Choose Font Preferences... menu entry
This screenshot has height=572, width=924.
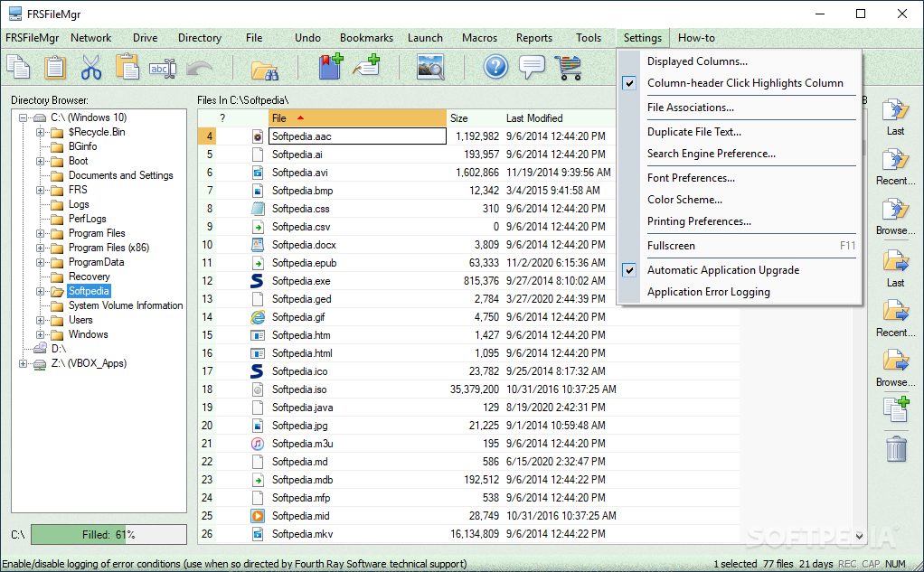pyautogui.click(x=691, y=178)
